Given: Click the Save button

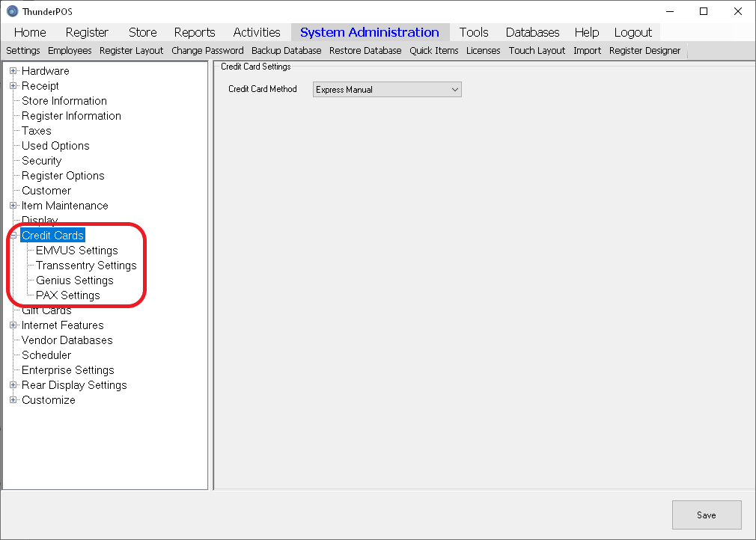Looking at the screenshot, I should click(x=706, y=515).
